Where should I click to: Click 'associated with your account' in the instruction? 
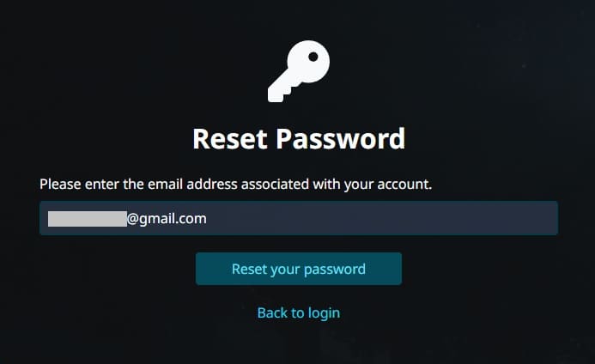(x=337, y=184)
